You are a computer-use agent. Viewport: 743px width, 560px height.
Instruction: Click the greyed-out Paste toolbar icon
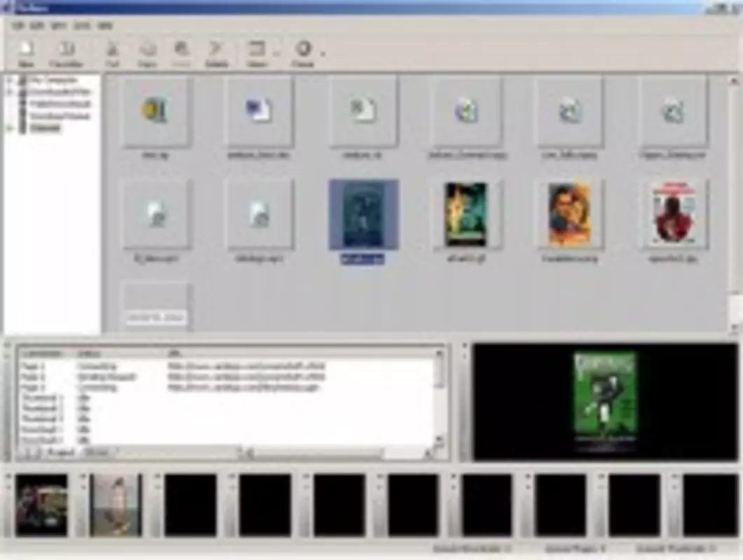181,53
